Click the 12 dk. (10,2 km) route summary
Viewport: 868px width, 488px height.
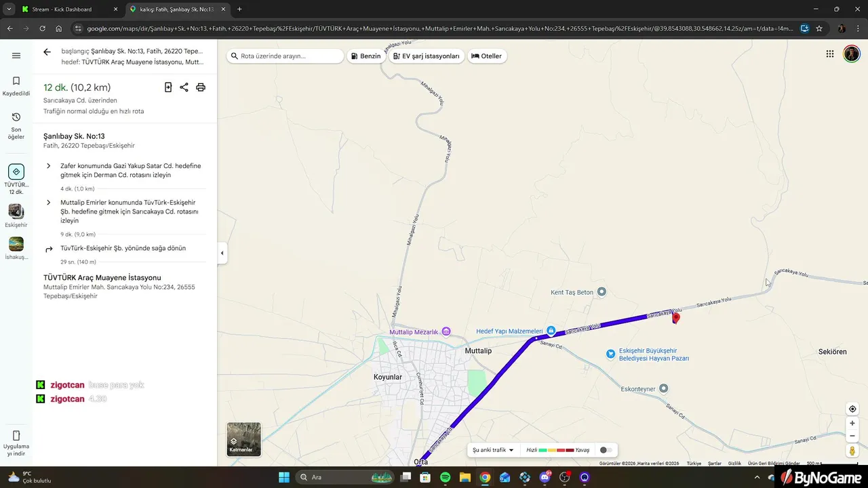point(77,87)
